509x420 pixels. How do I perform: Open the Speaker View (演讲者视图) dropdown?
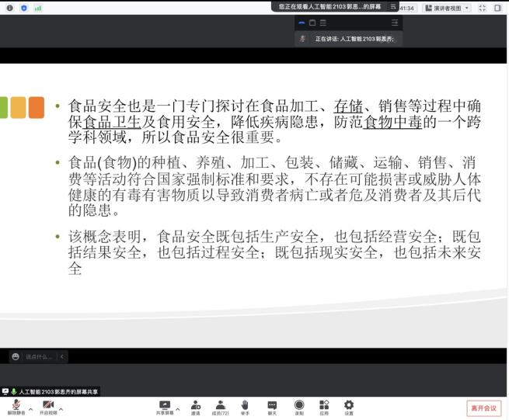pyautogui.click(x=446, y=8)
